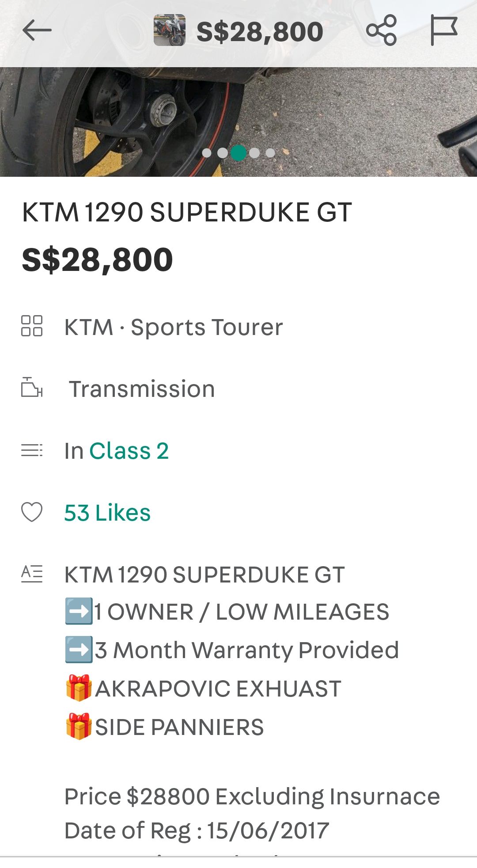
Task: Tap the transmission engine icon
Action: pyautogui.click(x=32, y=388)
